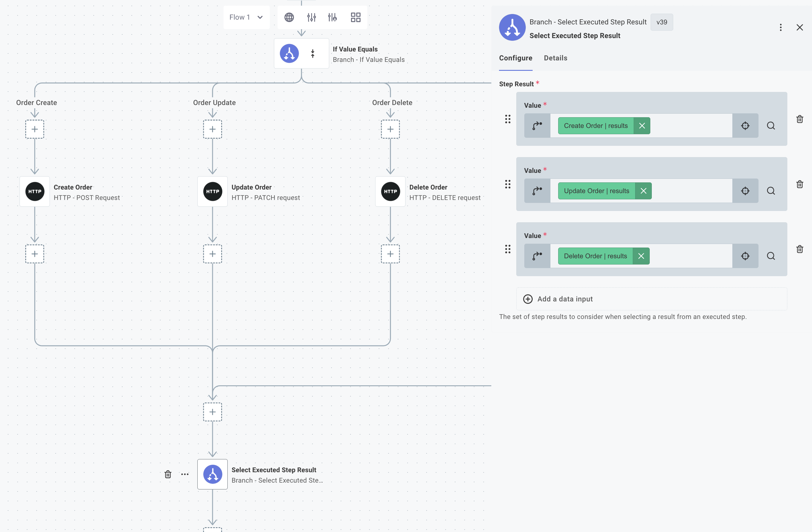Click the branch icon on the If Value Equals node
Image resolution: width=812 pixels, height=532 pixels.
point(289,53)
